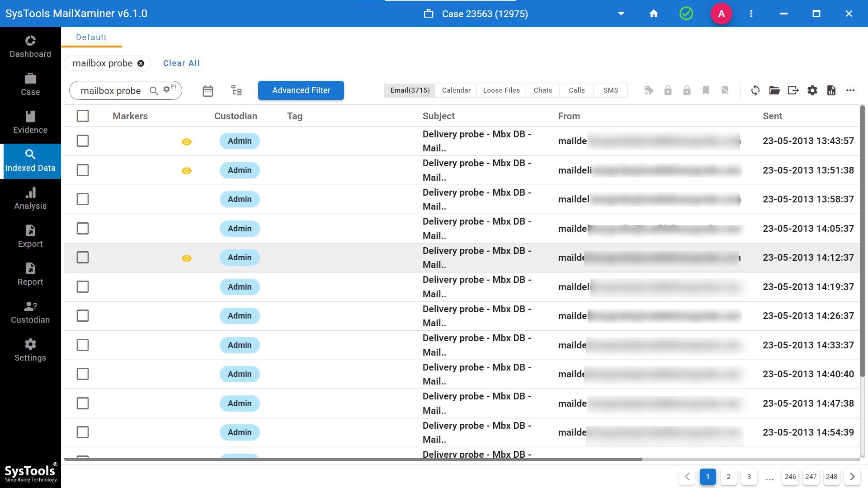Switch to the Default tab
Viewport: 868px width, 488px height.
point(91,38)
